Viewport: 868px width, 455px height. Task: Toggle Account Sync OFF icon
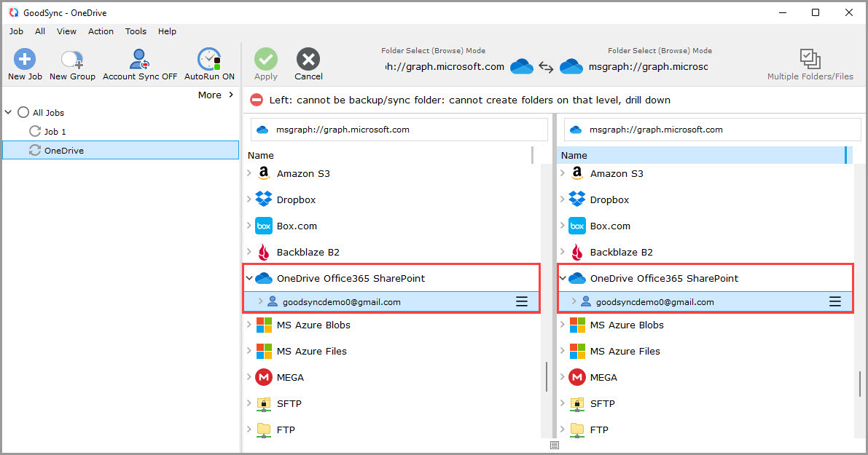pos(139,59)
